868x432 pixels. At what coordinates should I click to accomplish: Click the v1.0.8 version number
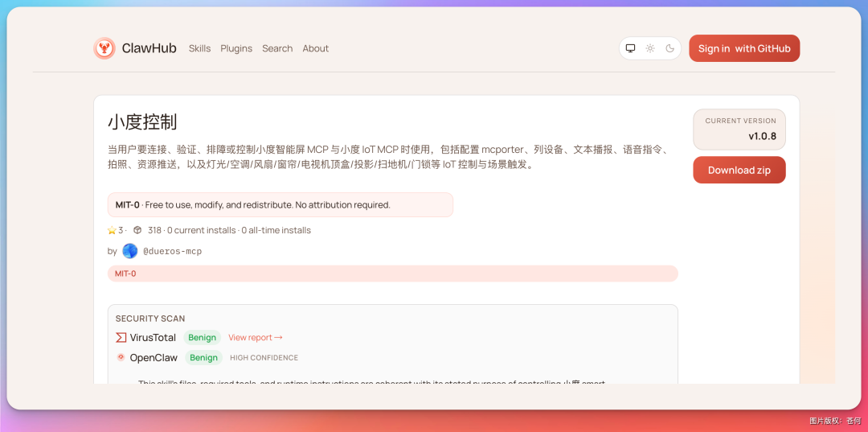click(762, 136)
